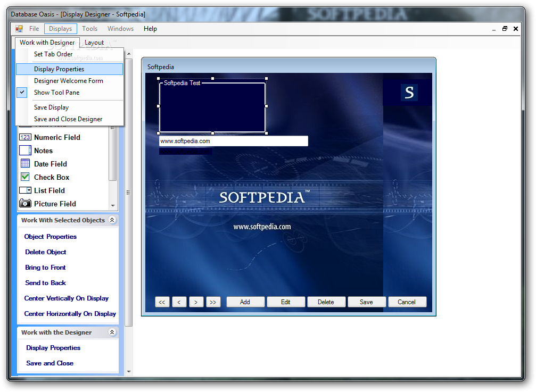Choose Set Tab Order menu entry
536x392 pixels.
[69, 54]
